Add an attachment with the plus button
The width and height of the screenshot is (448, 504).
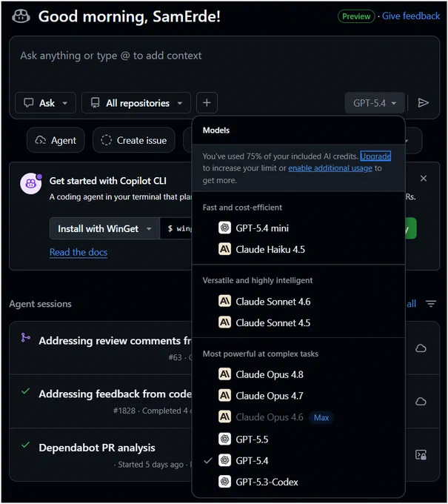pyautogui.click(x=207, y=103)
